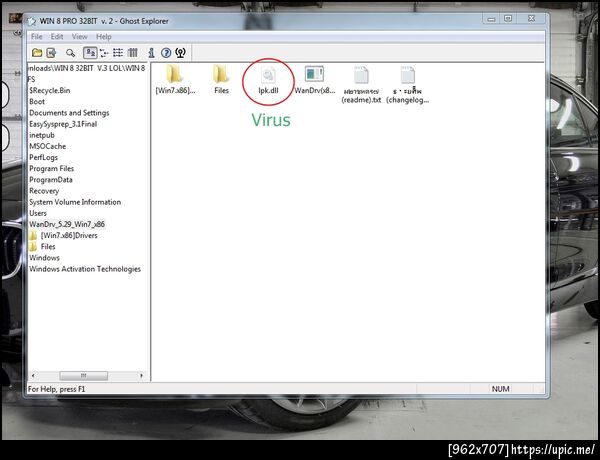Image resolution: width=600 pixels, height=460 pixels.
Task: Click the NUM status bar indicator
Action: [500, 389]
